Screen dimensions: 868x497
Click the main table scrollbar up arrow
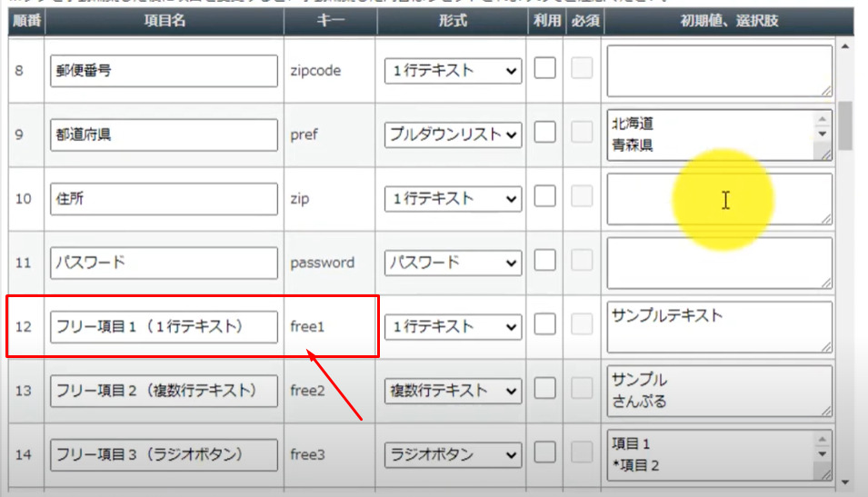point(846,46)
